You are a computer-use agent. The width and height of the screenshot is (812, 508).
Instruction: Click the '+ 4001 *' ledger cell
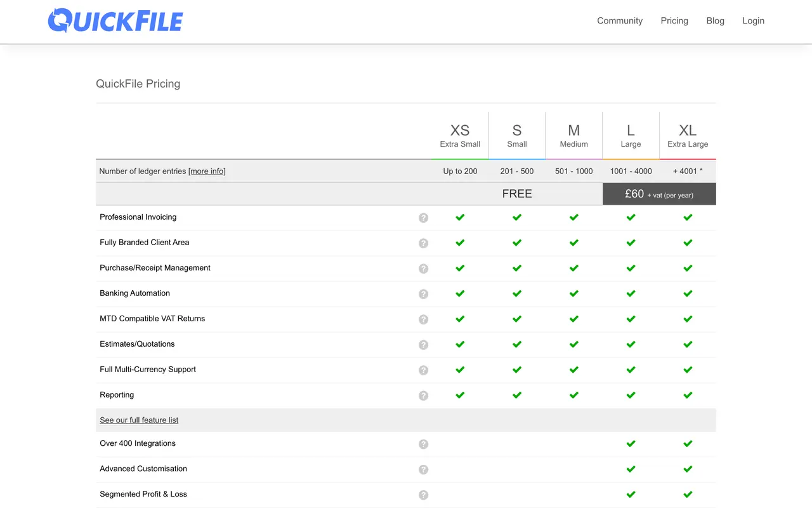pyautogui.click(x=688, y=171)
